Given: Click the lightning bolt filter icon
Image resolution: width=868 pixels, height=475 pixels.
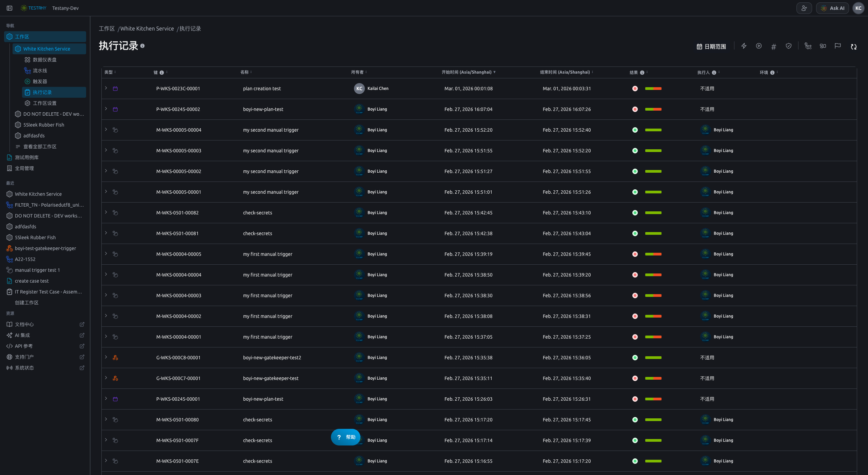Looking at the screenshot, I should 744,46.
